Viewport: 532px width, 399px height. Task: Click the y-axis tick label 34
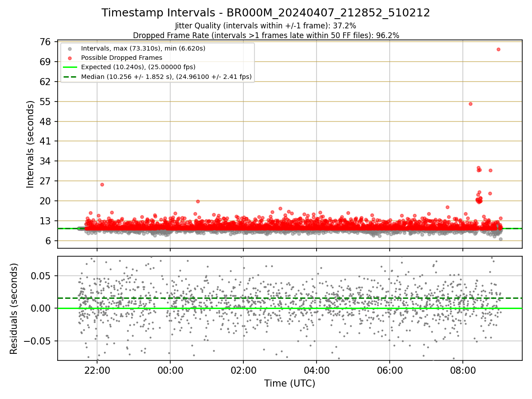click(x=44, y=161)
